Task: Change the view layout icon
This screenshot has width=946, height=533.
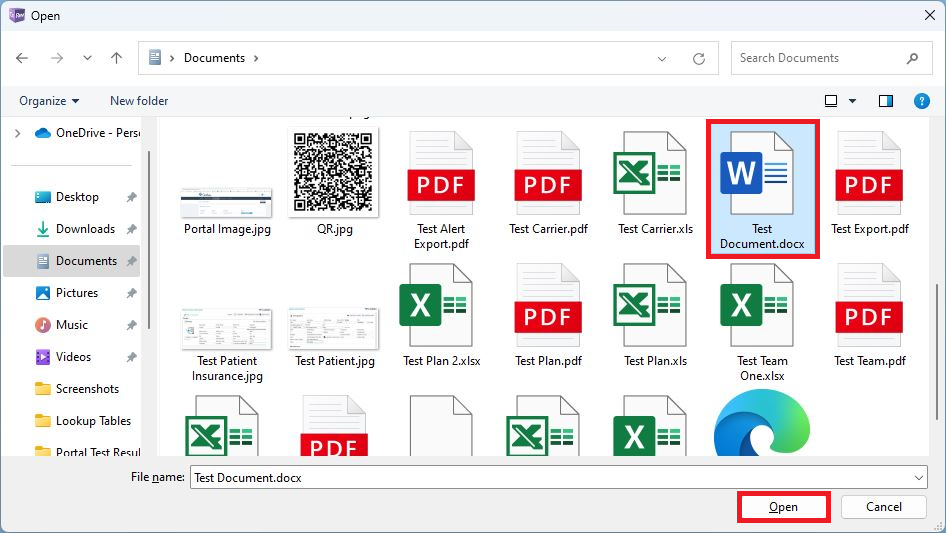Action: pos(831,101)
